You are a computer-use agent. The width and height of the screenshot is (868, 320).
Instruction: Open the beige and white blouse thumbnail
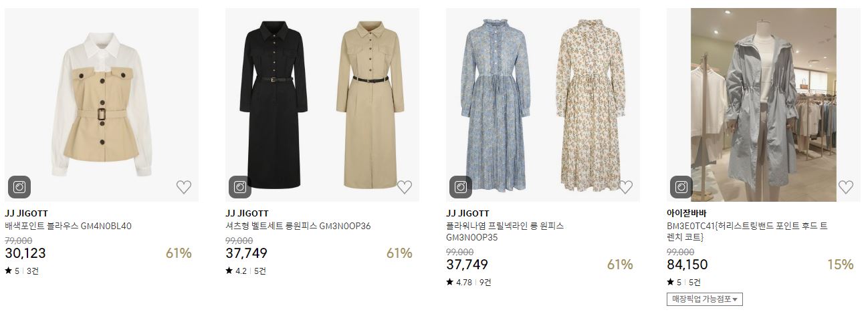coord(102,105)
